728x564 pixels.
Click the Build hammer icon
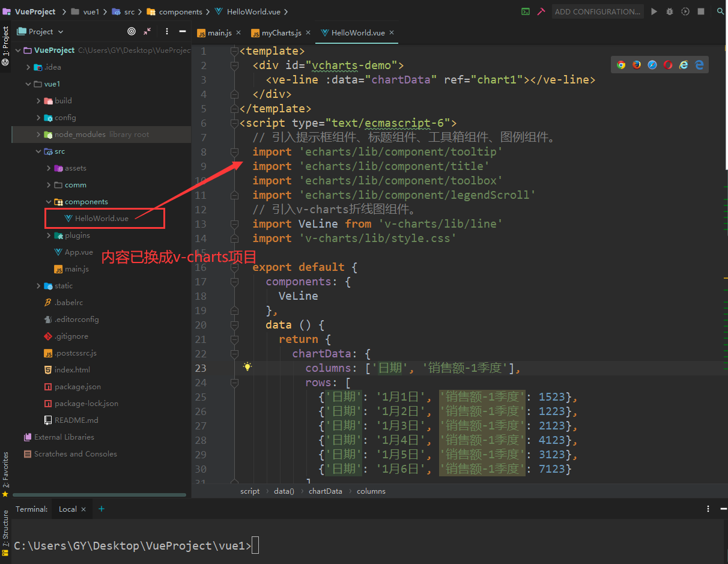(541, 11)
